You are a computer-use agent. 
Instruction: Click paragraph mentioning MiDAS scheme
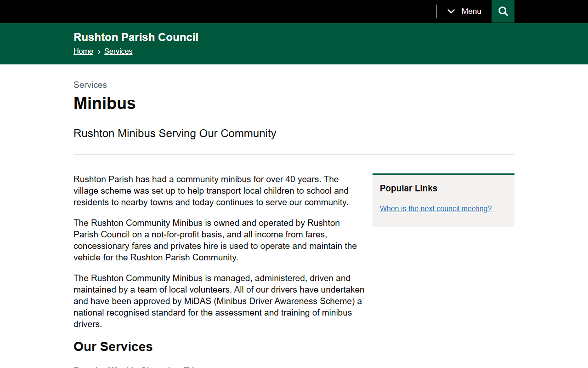click(x=219, y=301)
